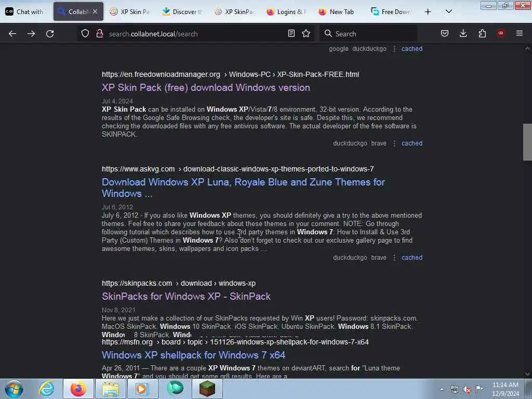
Task: Switch to the XP SkinPack tab
Action: click(234, 11)
